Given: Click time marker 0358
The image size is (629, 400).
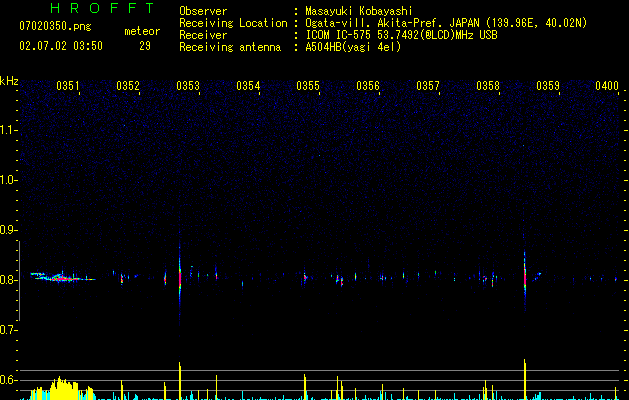Looking at the screenshot, I should click(488, 86).
